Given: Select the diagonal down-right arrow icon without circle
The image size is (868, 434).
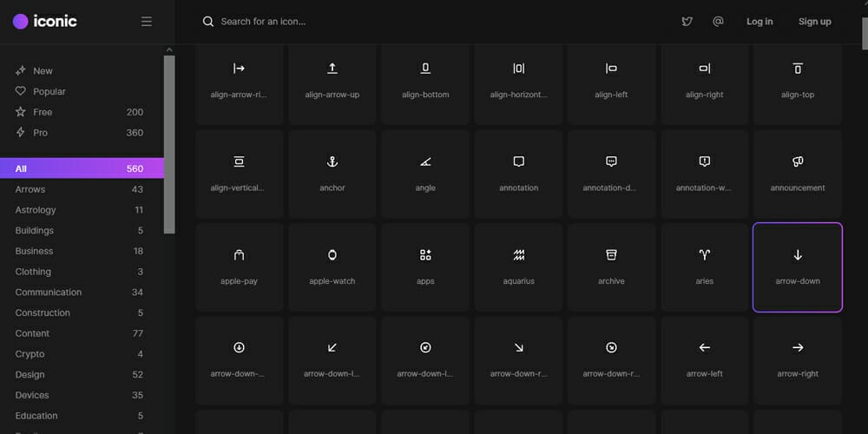Looking at the screenshot, I should coord(519,360).
